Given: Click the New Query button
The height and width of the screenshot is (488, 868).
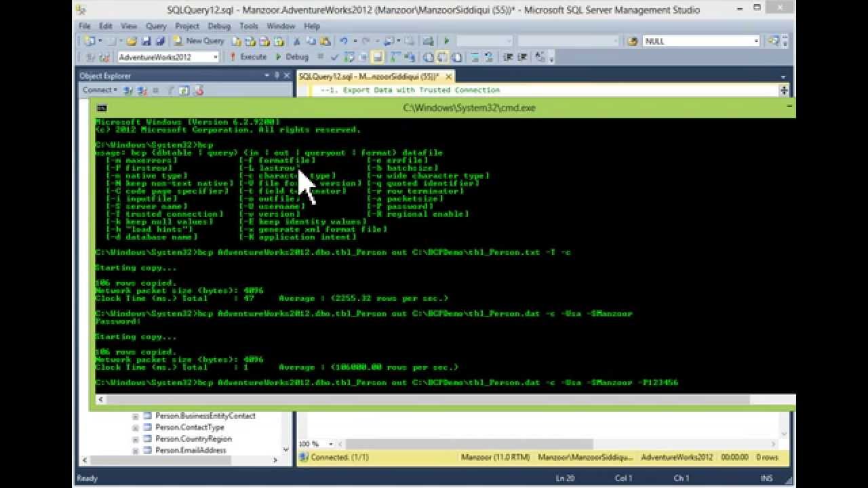Looking at the screenshot, I should click(198, 41).
